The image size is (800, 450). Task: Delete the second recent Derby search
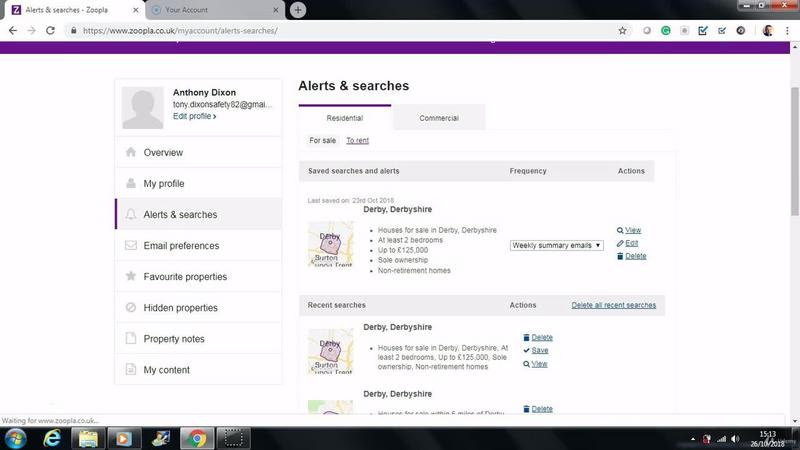click(x=542, y=409)
